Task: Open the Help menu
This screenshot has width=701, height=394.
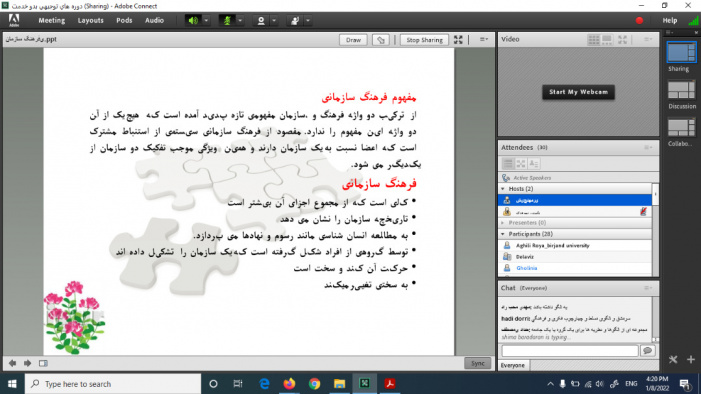Action: tap(670, 21)
